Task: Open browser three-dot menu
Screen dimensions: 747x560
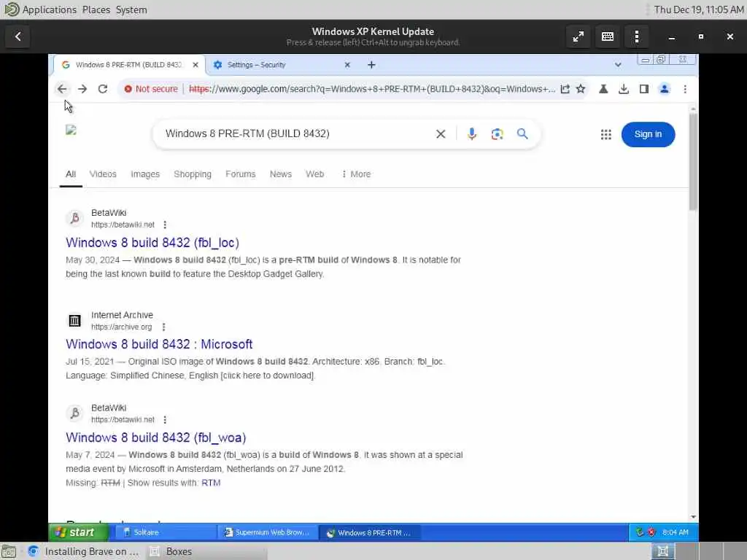Action: tap(685, 89)
